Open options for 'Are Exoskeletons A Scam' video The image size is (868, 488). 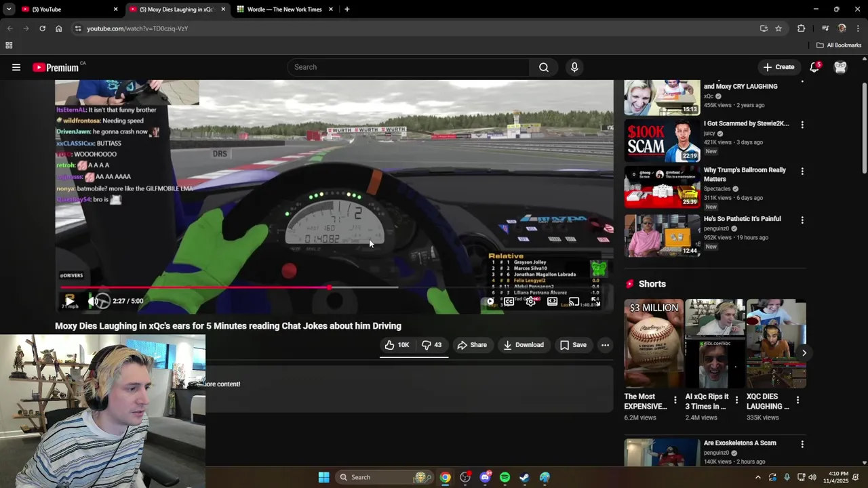click(802, 445)
